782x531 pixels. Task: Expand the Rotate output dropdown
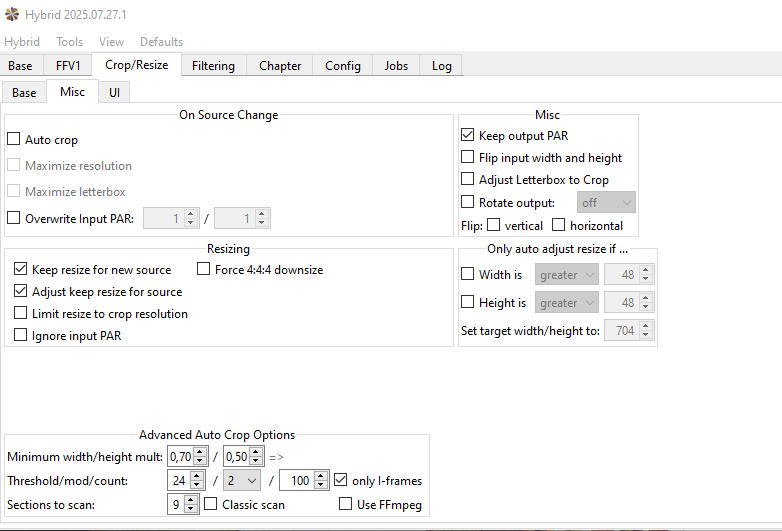click(606, 202)
